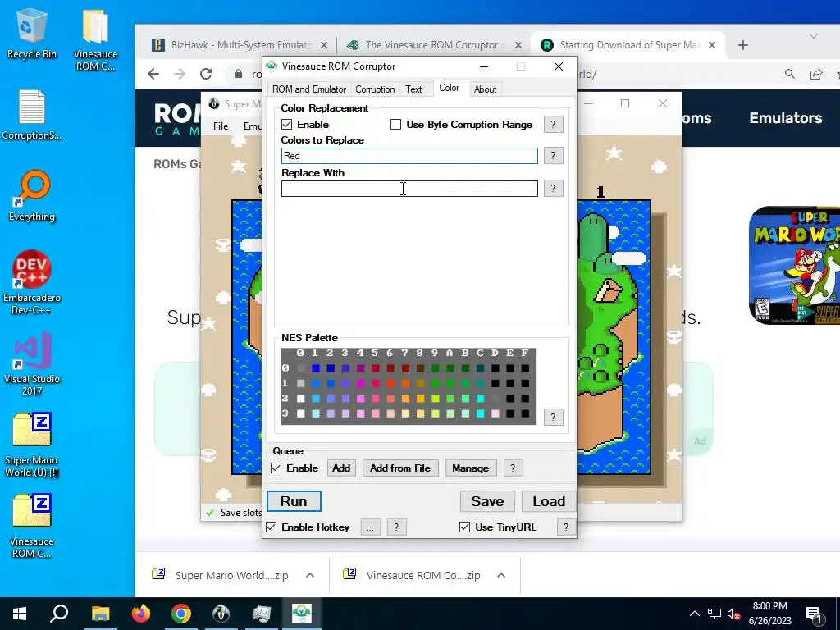Click Chrome back arrow
The width and height of the screenshot is (840, 630).
pos(153,74)
